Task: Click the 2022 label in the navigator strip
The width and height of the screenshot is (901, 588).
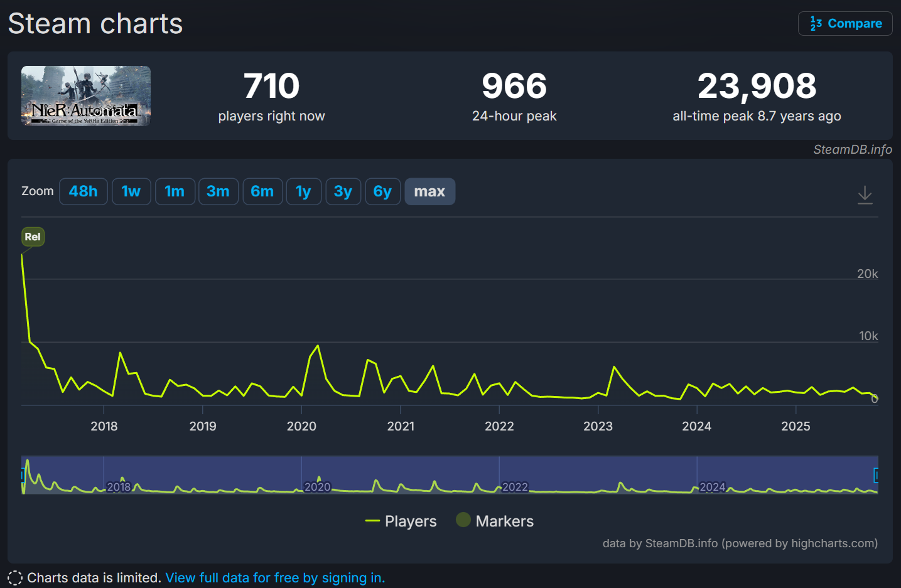Action: click(x=515, y=487)
